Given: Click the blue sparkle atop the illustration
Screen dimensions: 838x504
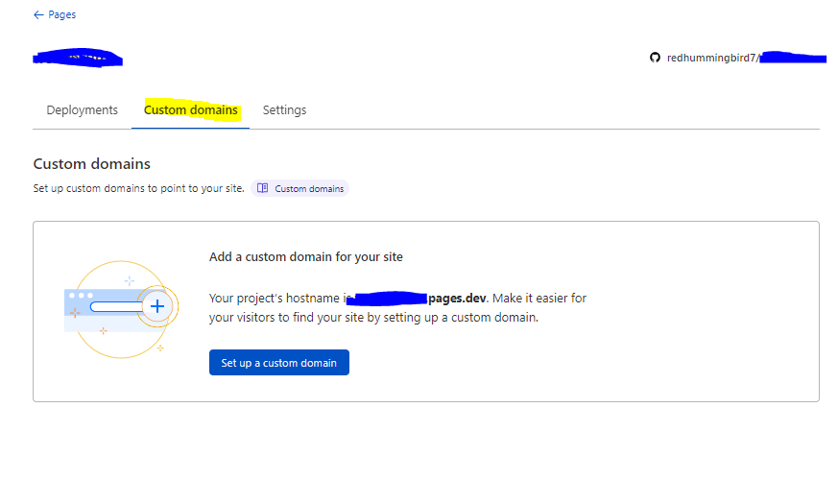Looking at the screenshot, I should (x=130, y=280).
